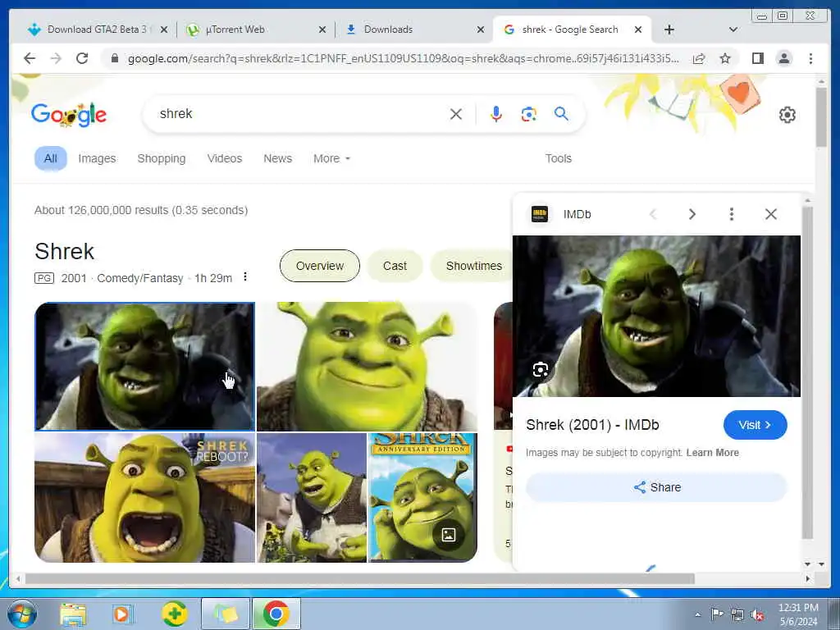
Task: Click the muted volume tray icon
Action: [757, 614]
